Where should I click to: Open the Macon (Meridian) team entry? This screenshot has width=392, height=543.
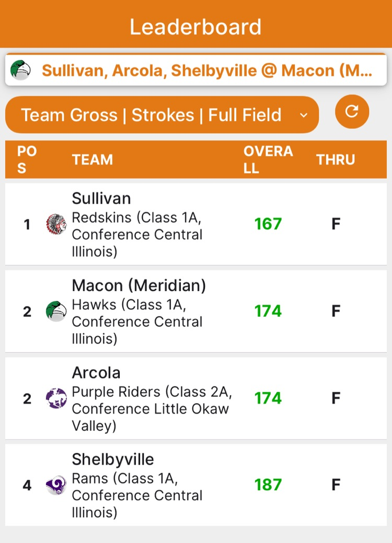click(x=139, y=286)
